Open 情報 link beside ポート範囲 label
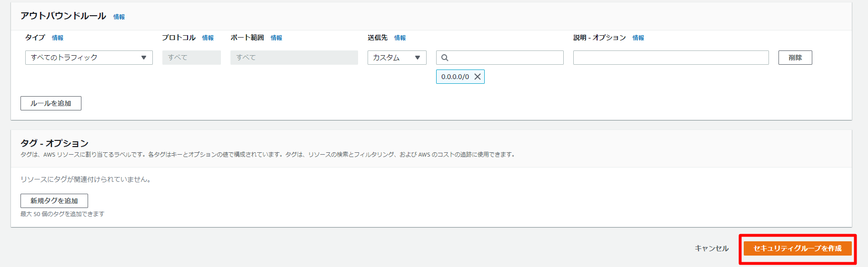 tap(277, 38)
